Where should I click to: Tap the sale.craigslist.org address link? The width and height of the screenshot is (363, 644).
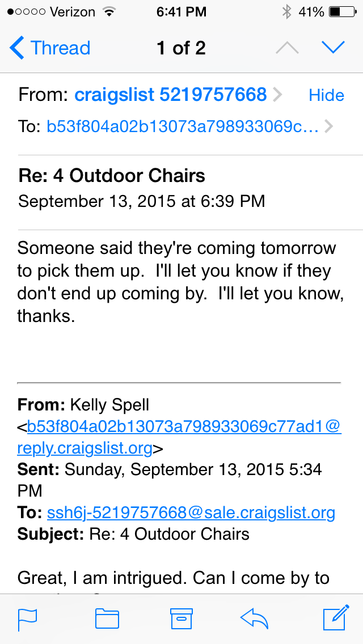point(191,513)
